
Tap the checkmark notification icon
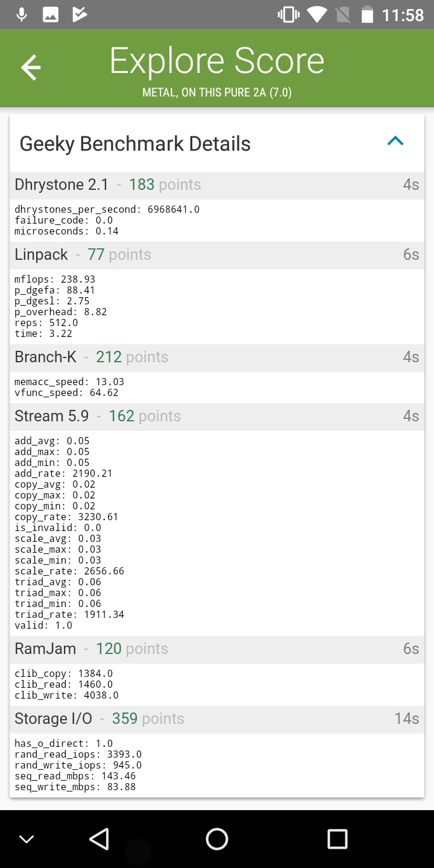coord(80,14)
